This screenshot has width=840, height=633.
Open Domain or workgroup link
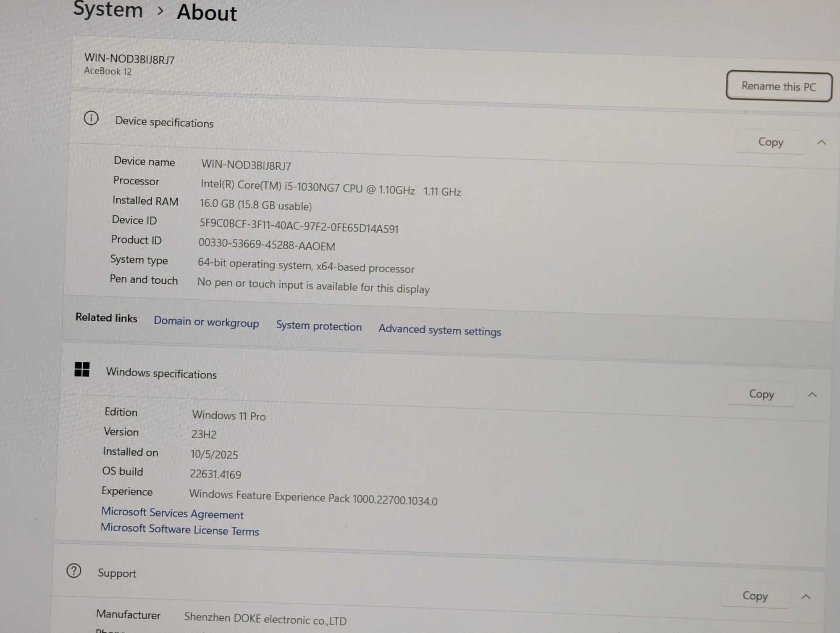(x=206, y=322)
